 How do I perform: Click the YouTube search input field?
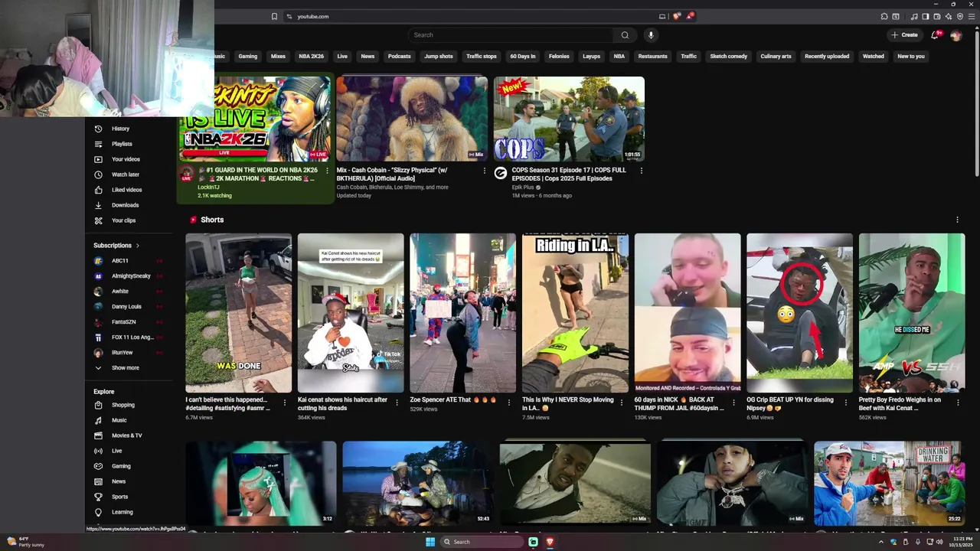tap(511, 34)
